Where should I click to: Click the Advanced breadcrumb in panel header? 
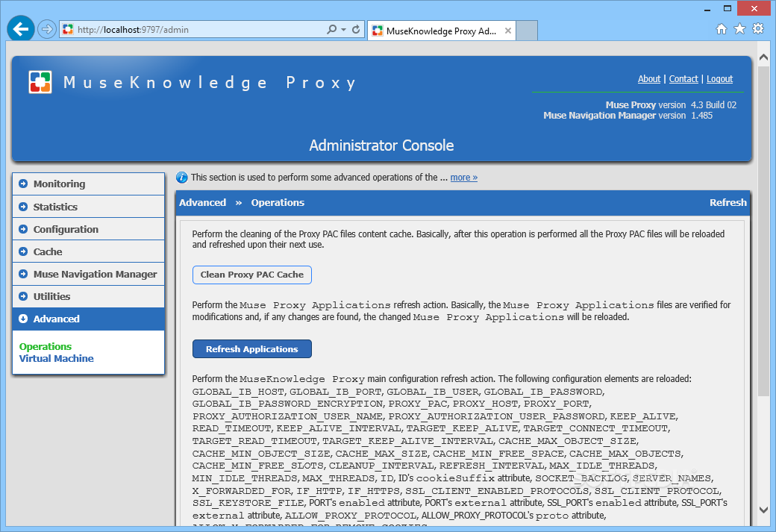pos(202,202)
